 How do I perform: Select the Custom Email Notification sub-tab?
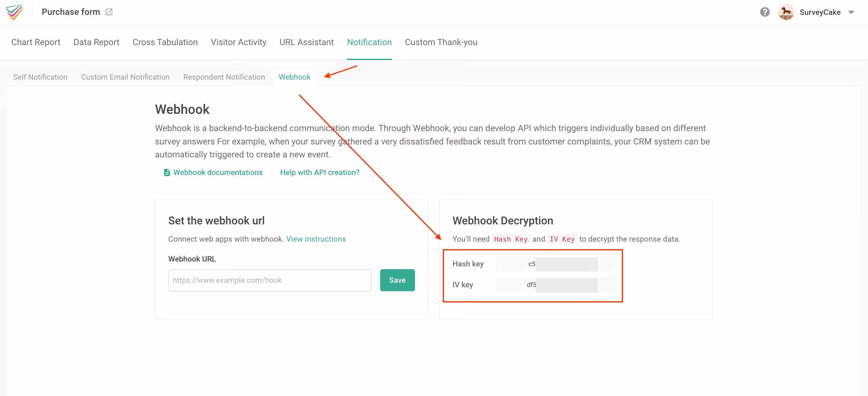[125, 77]
